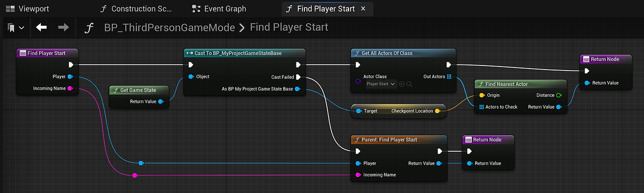Click the Object input pin on Cast node
This screenshot has width=644, height=193.
191,77
